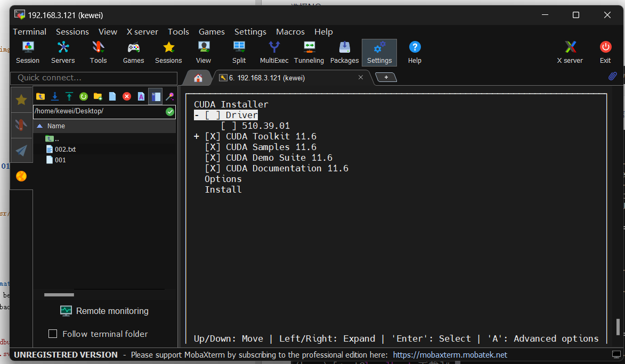Open the mobaxterm.mobatek.net link
625x364 pixels.
[450, 355]
